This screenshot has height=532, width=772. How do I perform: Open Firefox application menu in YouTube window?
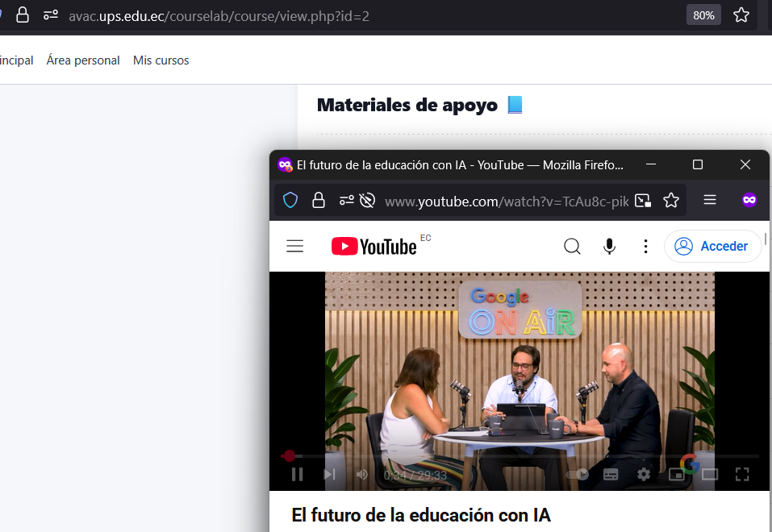pos(710,201)
